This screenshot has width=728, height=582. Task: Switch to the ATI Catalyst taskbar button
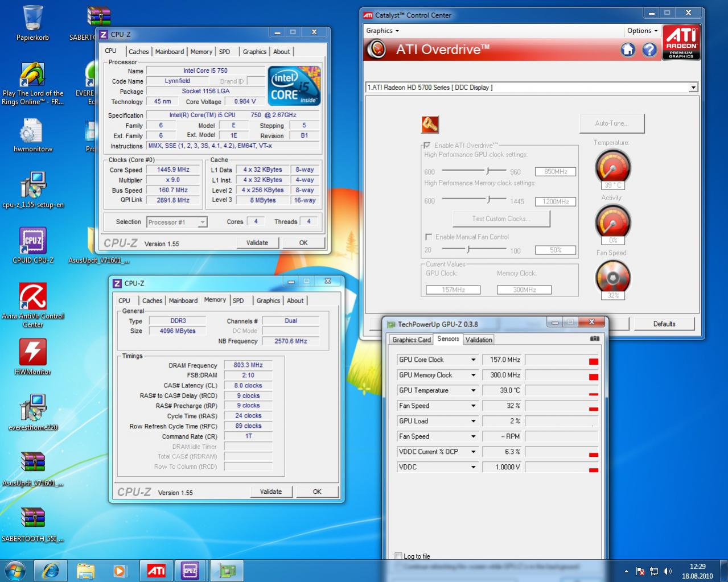pos(157,570)
